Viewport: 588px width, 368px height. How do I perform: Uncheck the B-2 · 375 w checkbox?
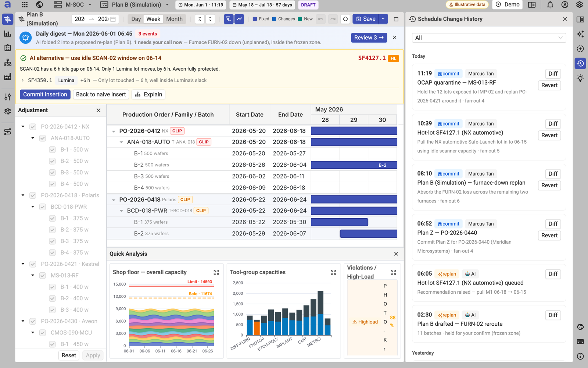click(52, 230)
